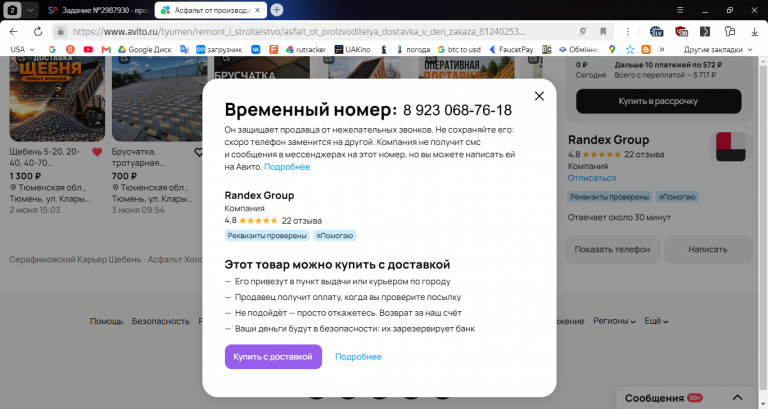Open the 22 отзыва reviews in popup

tap(301, 220)
